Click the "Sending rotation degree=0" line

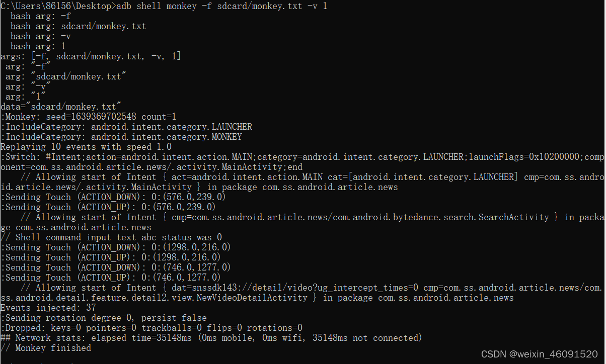pos(103,318)
